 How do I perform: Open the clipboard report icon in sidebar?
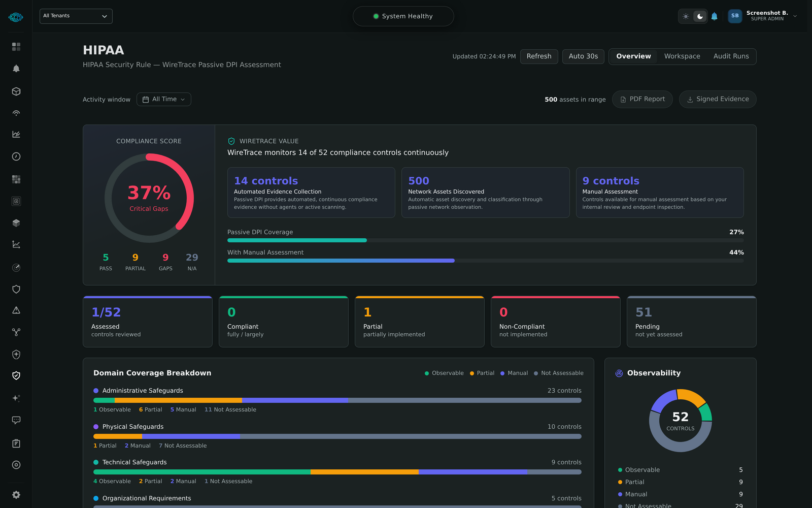point(16,443)
